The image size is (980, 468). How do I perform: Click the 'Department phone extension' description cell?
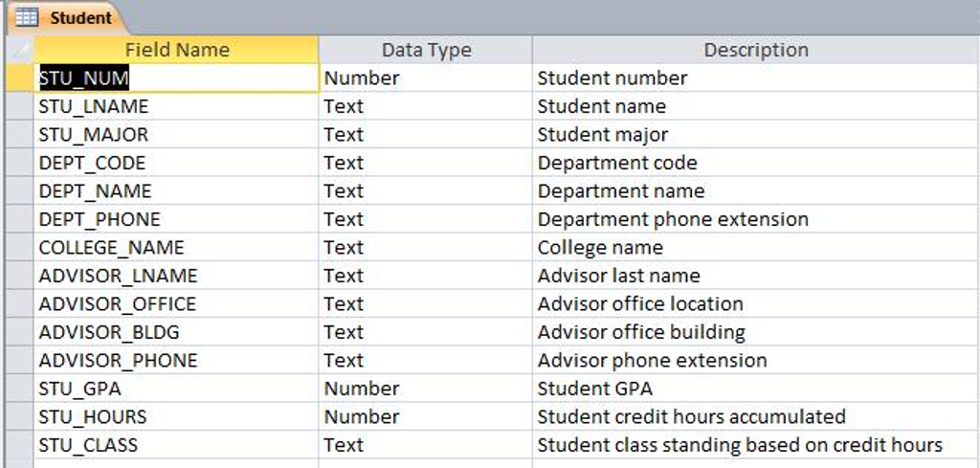click(x=756, y=219)
